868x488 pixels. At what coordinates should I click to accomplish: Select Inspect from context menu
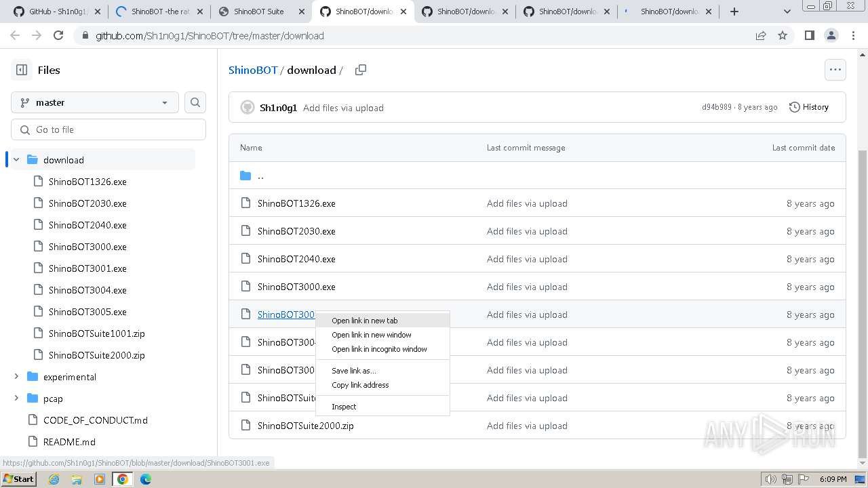pos(382,407)
